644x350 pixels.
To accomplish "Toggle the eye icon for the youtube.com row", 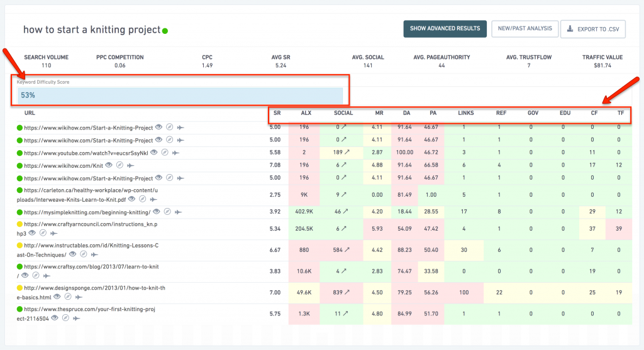I will click(154, 153).
